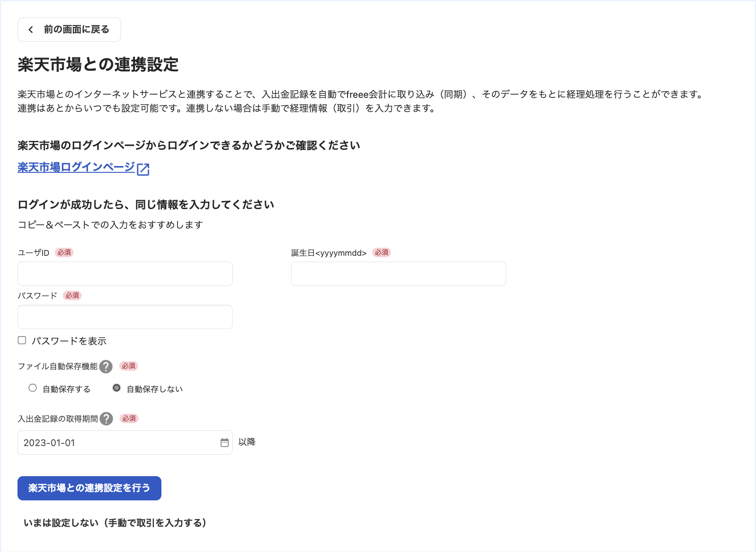Click the date field showing 2023-01-01
The height and width of the screenshot is (552, 756).
coord(125,442)
